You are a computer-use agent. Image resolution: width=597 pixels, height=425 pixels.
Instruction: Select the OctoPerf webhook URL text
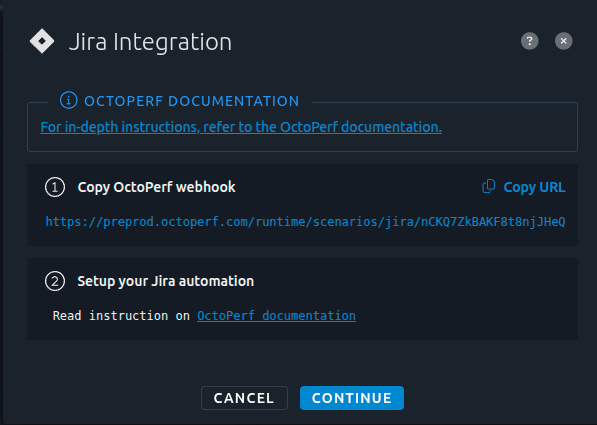(x=305, y=222)
